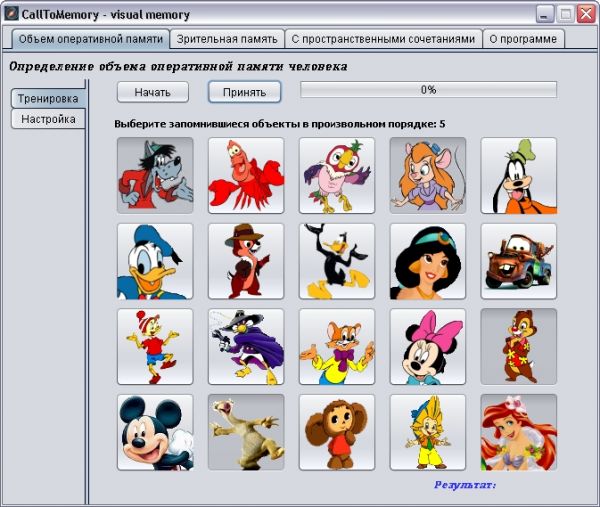Viewport: 600px width, 507px height.
Task: Select the Darkwing Duck image
Action: [246, 347]
